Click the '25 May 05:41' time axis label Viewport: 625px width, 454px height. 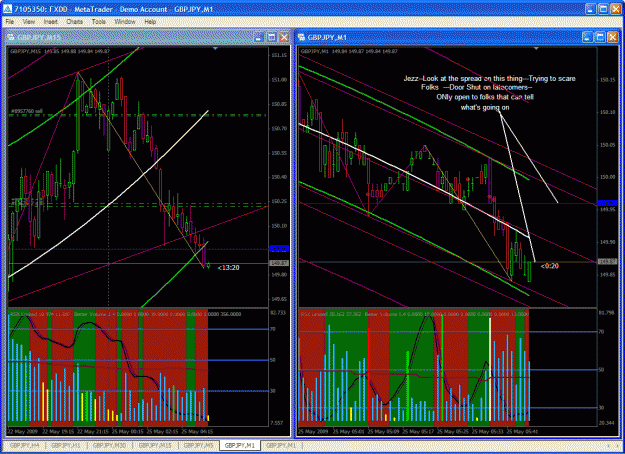click(523, 432)
